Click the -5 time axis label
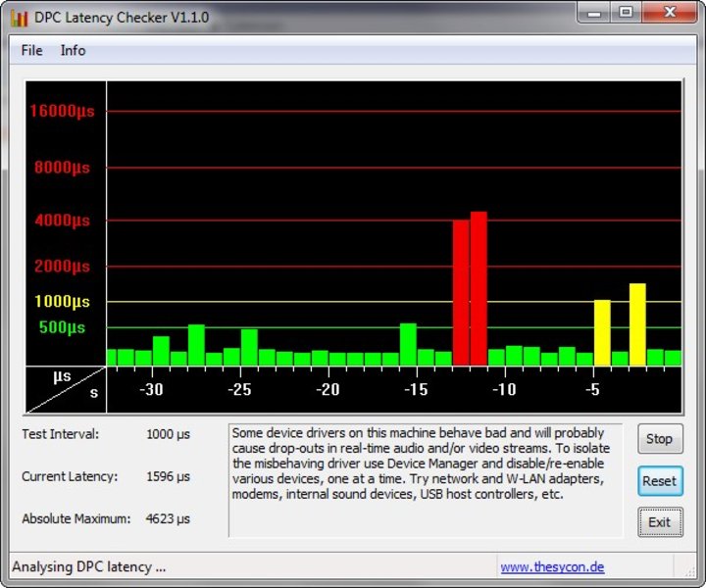This screenshot has width=706, height=588. coord(592,389)
